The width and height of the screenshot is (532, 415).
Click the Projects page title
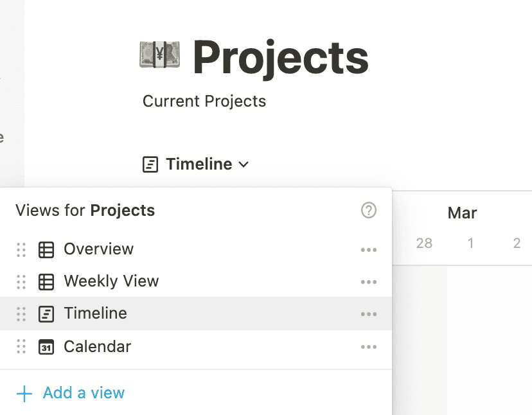pyautogui.click(x=281, y=57)
